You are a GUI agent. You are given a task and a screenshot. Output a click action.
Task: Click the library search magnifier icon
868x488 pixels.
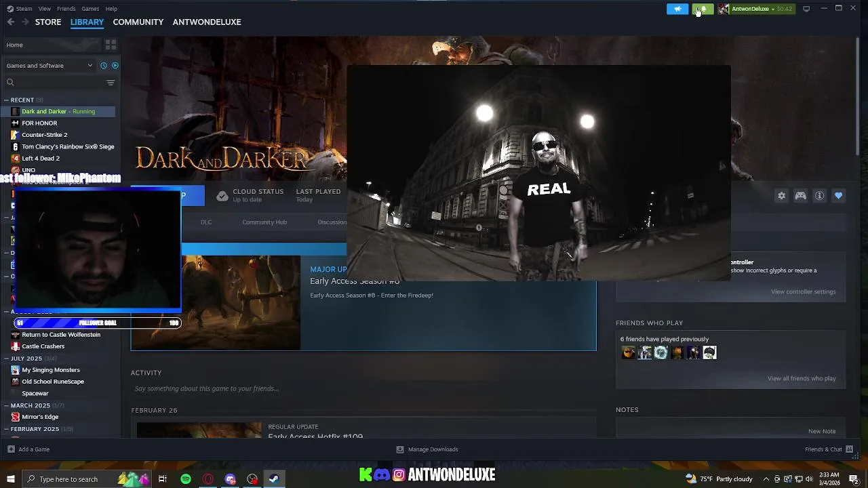point(10,83)
